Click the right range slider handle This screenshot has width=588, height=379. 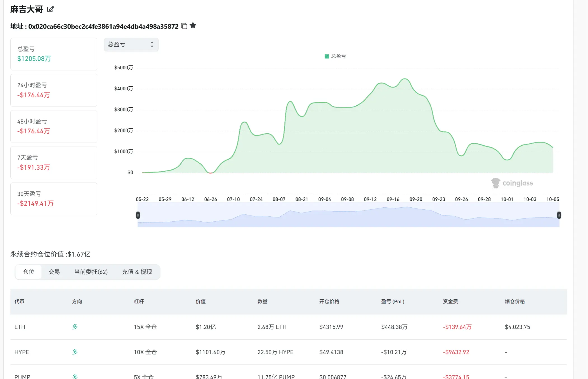pyautogui.click(x=559, y=215)
